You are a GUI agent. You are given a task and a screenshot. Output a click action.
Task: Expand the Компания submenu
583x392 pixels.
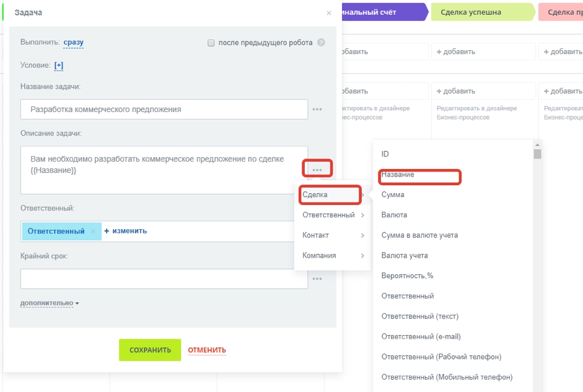coord(330,255)
